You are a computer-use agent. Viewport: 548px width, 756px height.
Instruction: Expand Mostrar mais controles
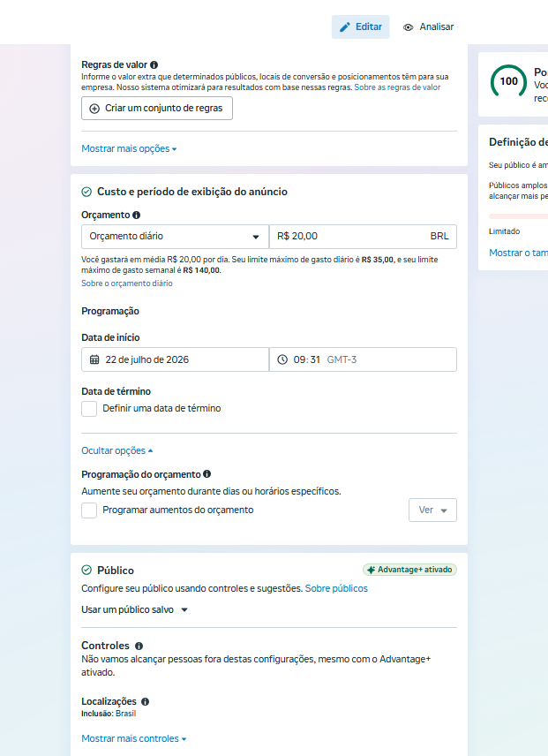point(134,738)
